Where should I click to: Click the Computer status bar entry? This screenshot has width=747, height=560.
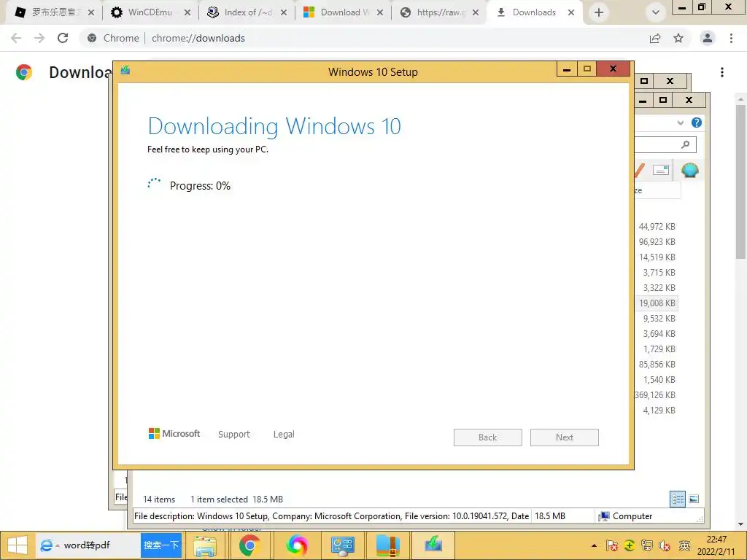(x=625, y=516)
